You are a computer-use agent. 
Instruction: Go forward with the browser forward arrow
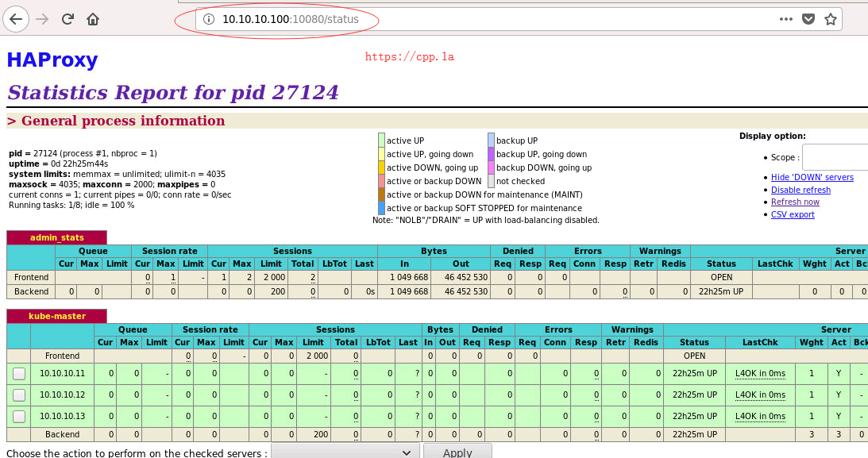pyautogui.click(x=42, y=19)
